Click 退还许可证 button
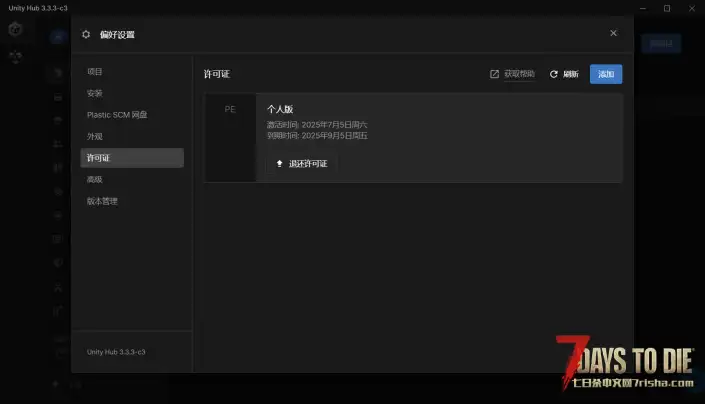The image size is (705, 404). 301,164
